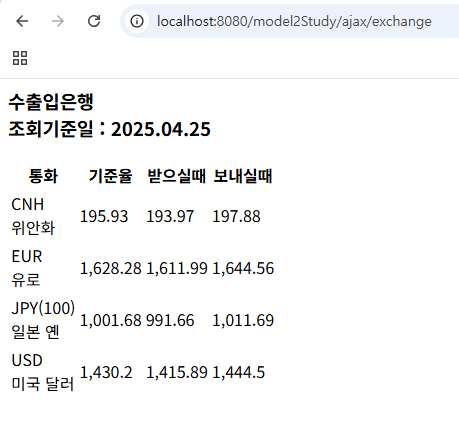
Task: Open the apps grid in bookmarks bar
Action: (x=20, y=58)
